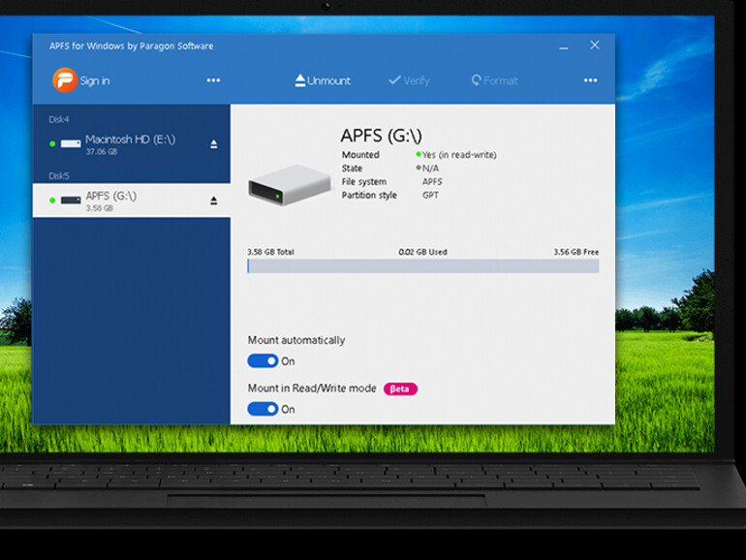Open the three-dots menu beside Sign in
The image size is (746, 560).
213,80
